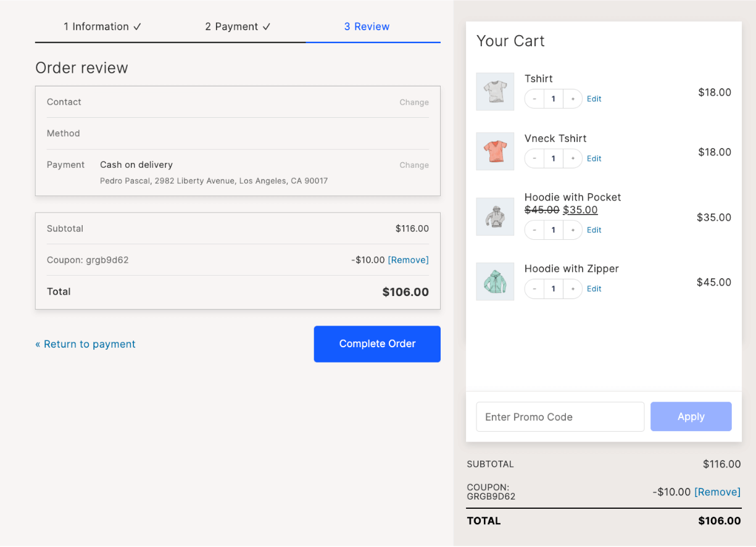This screenshot has width=756, height=547.
Task: Go to step 2 Payment tab
Action: 238,27
